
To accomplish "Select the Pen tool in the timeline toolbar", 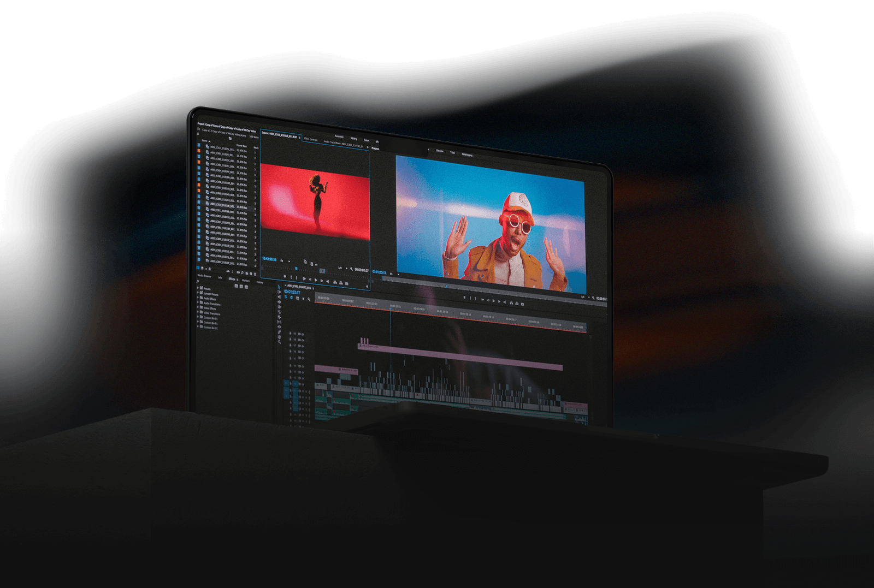I will [279, 327].
